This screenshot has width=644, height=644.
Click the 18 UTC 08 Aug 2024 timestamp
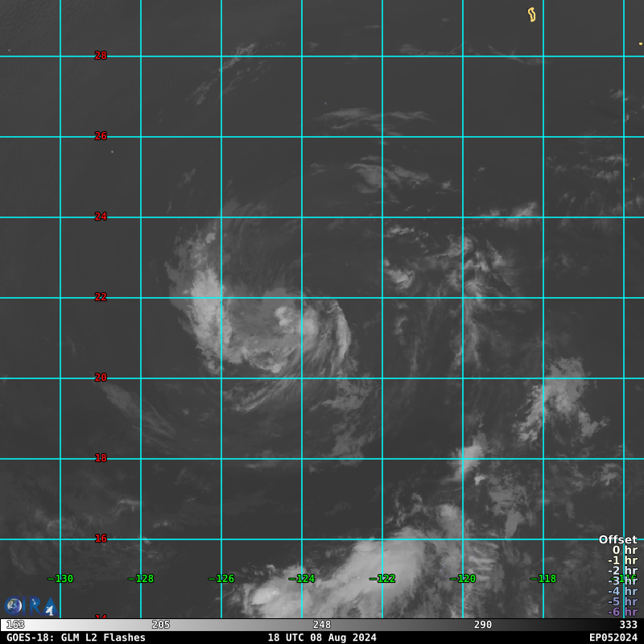tap(322, 638)
